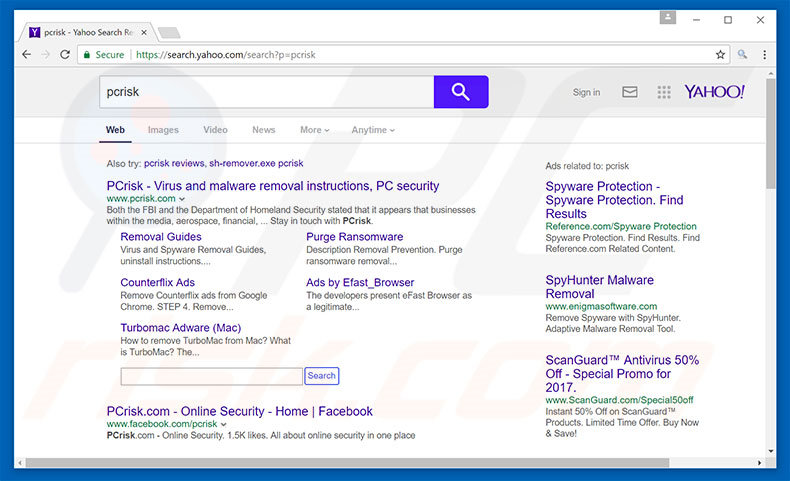Click the site Search button
This screenshot has height=481, width=790.
(321, 376)
